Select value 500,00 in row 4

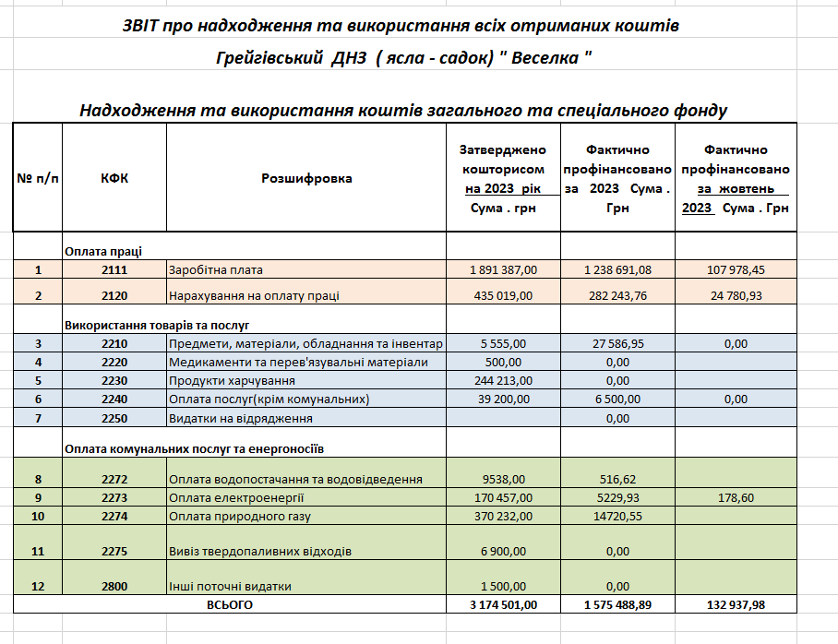(503, 363)
